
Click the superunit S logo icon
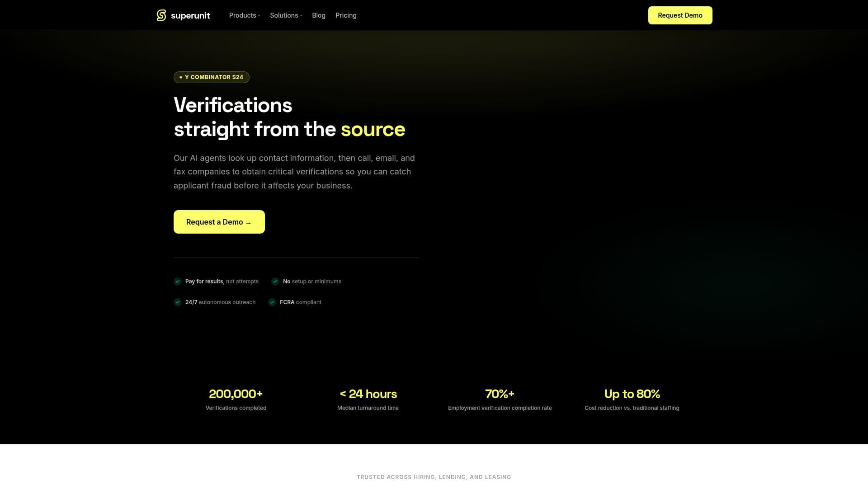[x=161, y=15]
